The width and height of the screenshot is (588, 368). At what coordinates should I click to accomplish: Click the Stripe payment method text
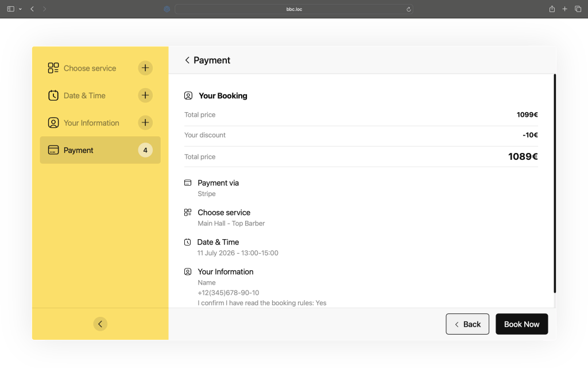(x=207, y=194)
